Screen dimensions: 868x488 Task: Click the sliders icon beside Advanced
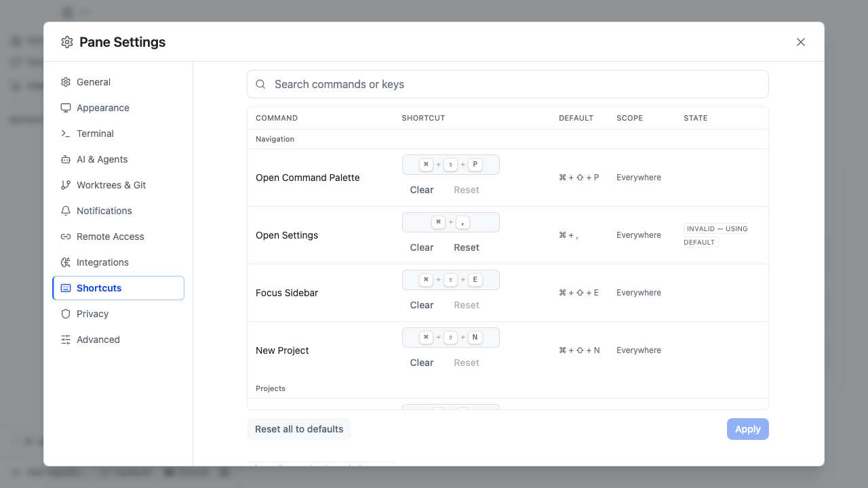(x=66, y=340)
